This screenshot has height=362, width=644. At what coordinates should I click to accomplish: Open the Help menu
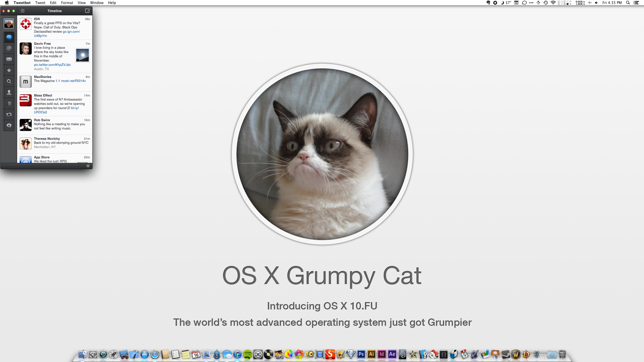[112, 3]
